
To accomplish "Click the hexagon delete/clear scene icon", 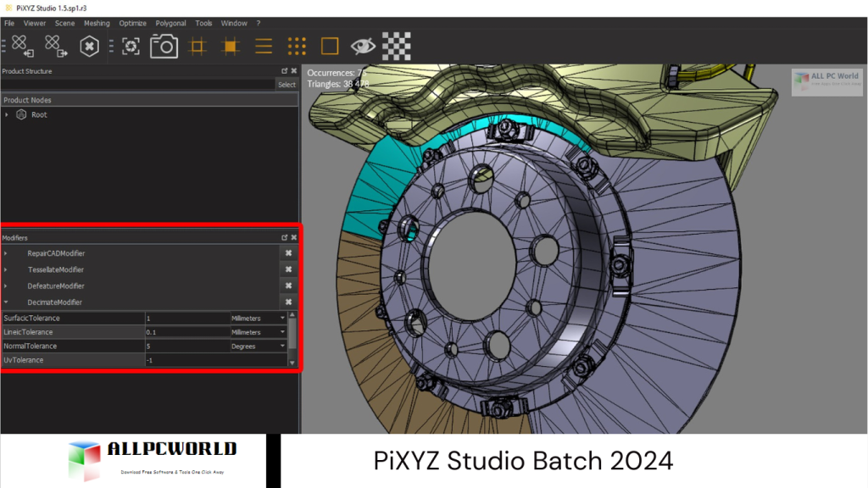I will coord(89,46).
